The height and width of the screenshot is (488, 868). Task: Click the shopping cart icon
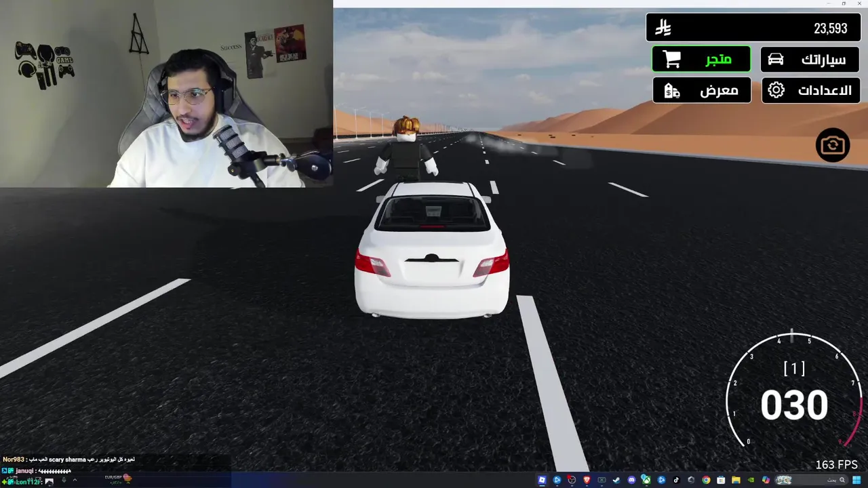click(x=671, y=59)
